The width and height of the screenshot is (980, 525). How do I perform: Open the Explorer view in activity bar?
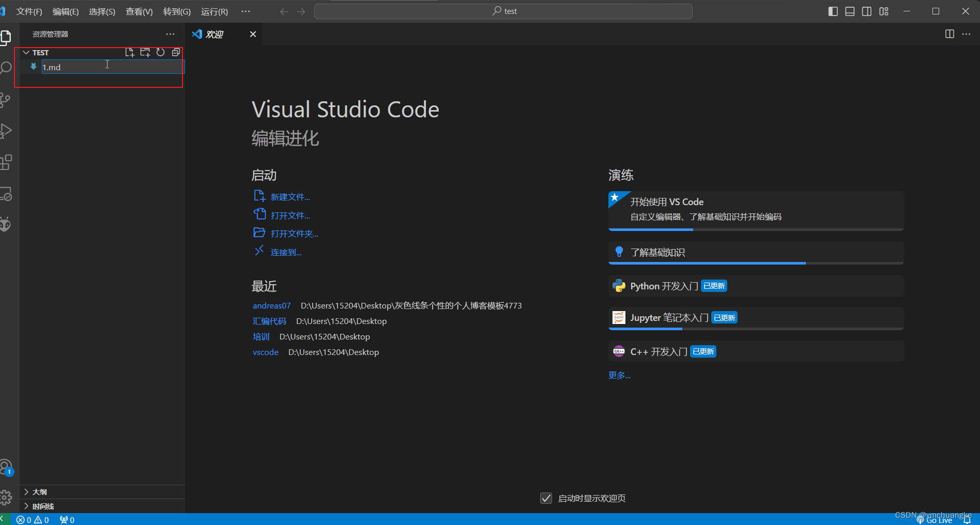[6, 37]
